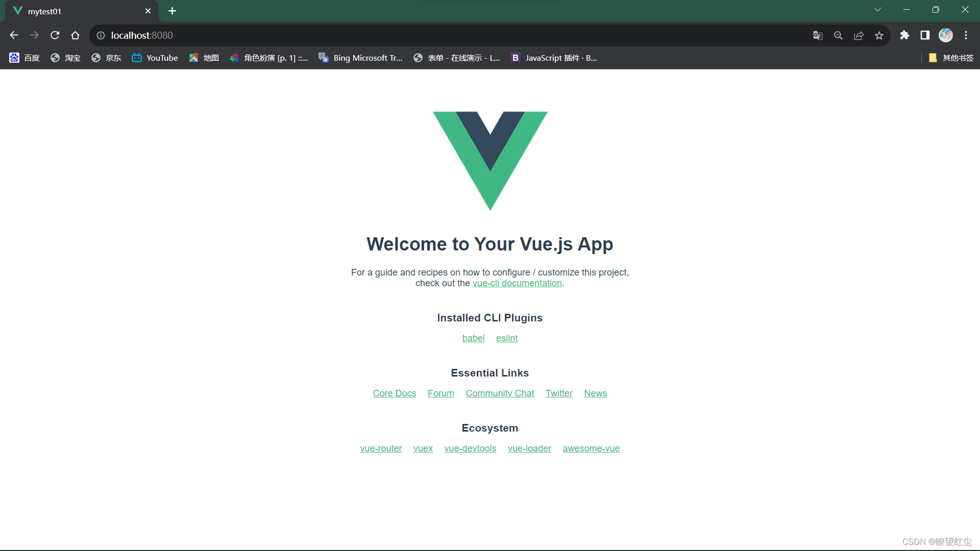Open the browser home page
The width and height of the screenshot is (980, 551).
click(75, 35)
